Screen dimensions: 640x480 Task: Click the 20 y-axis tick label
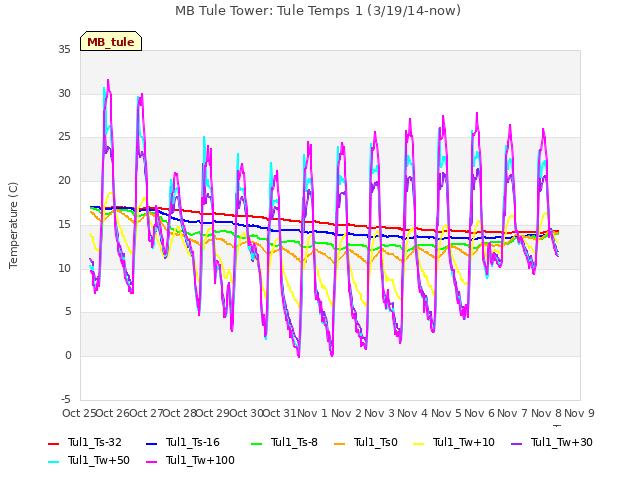coord(64,180)
